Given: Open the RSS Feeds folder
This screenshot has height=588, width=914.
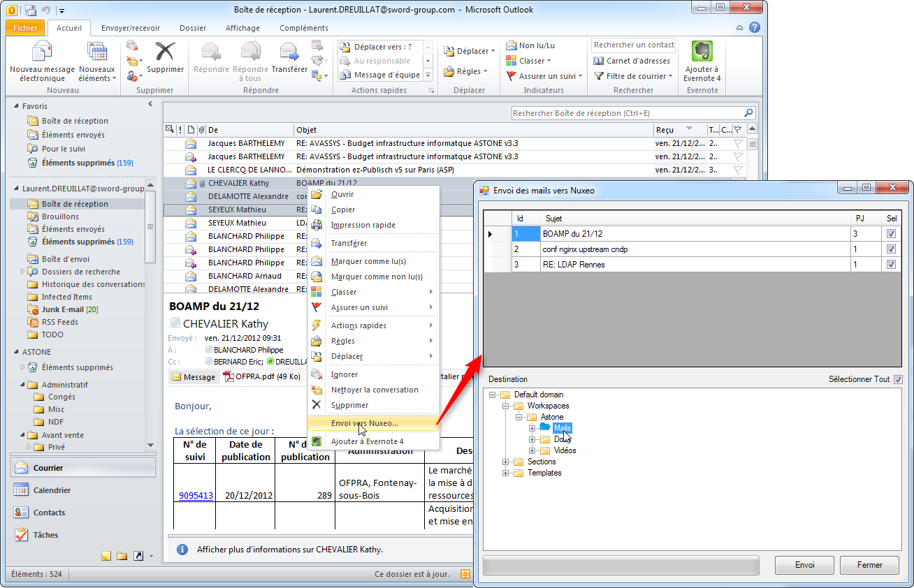Looking at the screenshot, I should [59, 322].
